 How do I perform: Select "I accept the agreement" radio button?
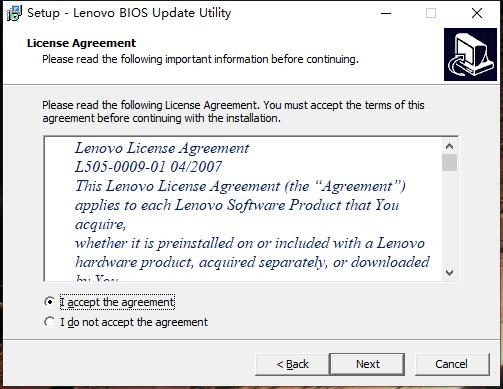pyautogui.click(x=49, y=302)
